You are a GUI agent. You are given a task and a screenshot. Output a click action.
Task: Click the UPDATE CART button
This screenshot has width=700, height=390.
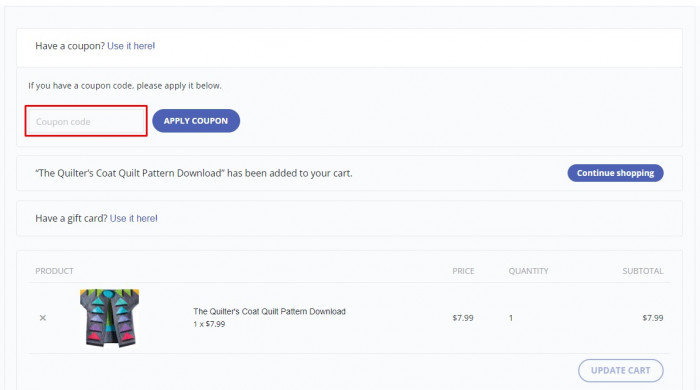(x=621, y=370)
